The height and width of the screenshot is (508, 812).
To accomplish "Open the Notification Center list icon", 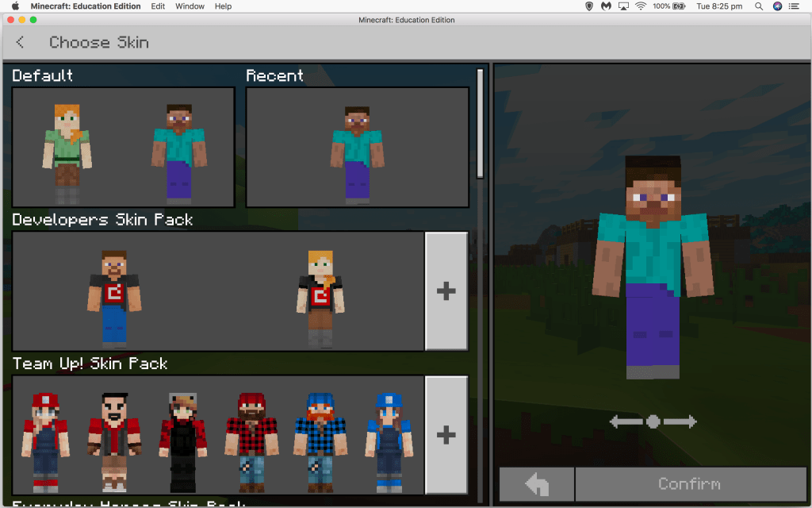I will tap(796, 6).
